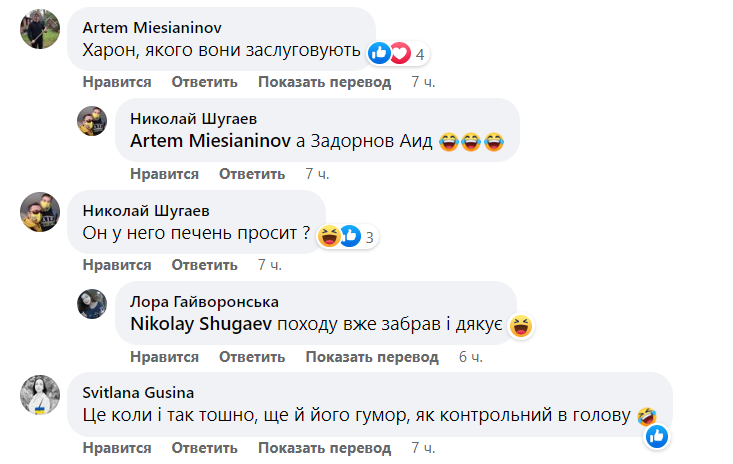Open Svitlana Gusina's avatar
Screen dimensions: 733x464
38,397
